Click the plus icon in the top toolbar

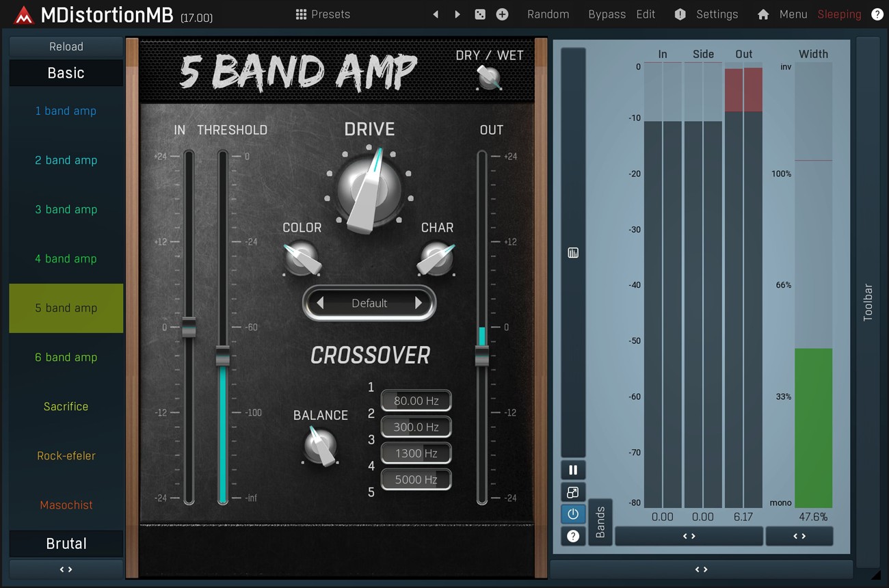click(x=502, y=14)
